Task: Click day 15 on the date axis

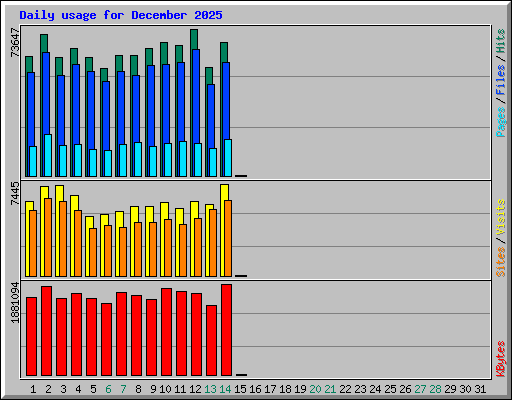Action: [x=240, y=389]
